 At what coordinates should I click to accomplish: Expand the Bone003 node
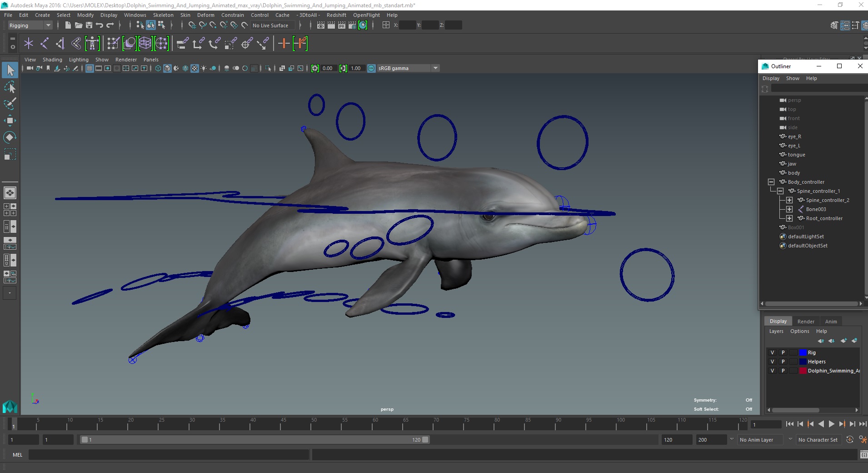(x=789, y=209)
